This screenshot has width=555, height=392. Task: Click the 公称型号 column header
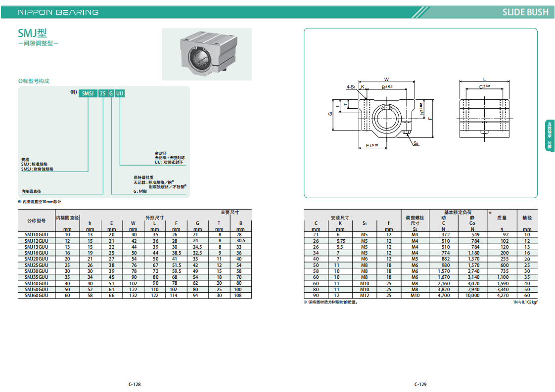point(37,221)
